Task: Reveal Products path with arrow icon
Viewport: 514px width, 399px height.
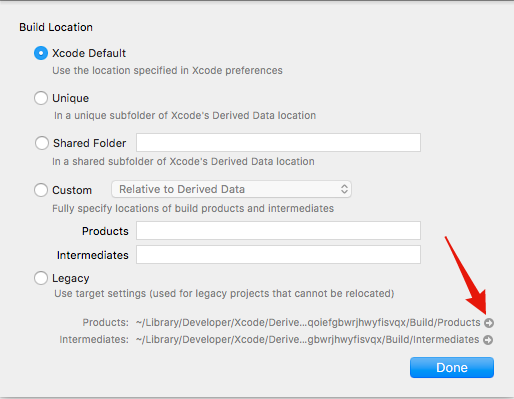Action: (x=489, y=323)
